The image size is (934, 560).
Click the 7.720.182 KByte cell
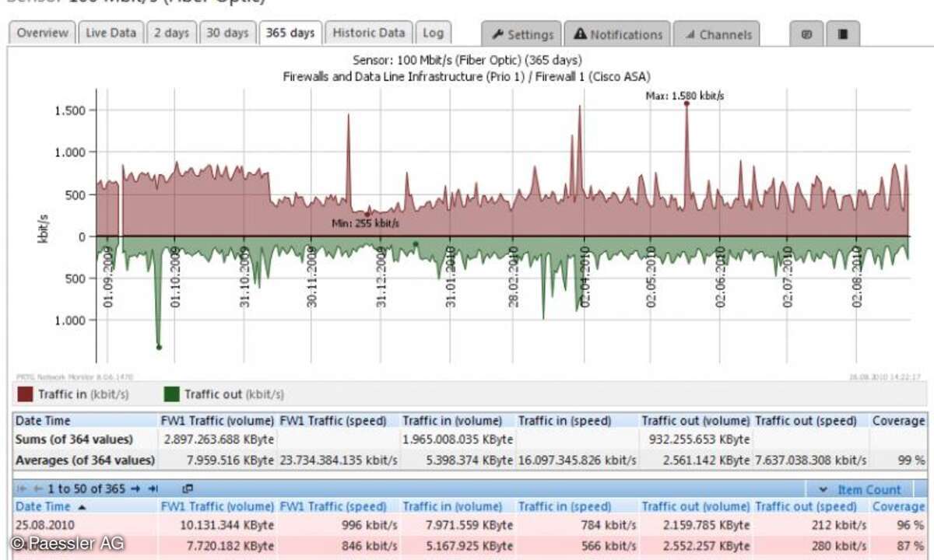pos(229,544)
